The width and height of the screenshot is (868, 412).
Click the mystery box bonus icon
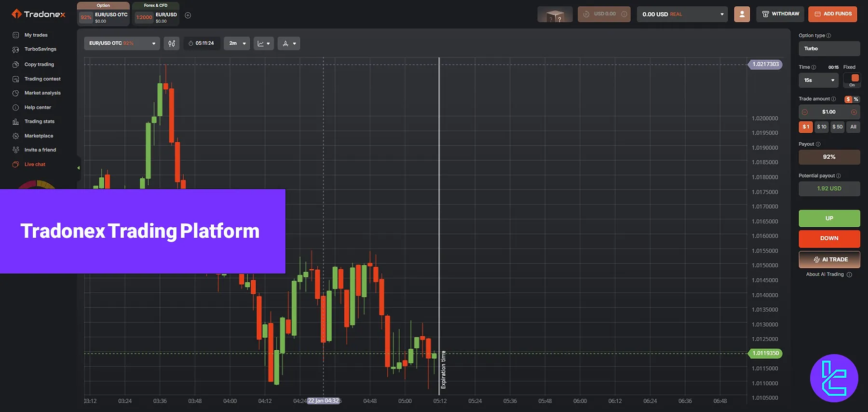click(x=555, y=14)
